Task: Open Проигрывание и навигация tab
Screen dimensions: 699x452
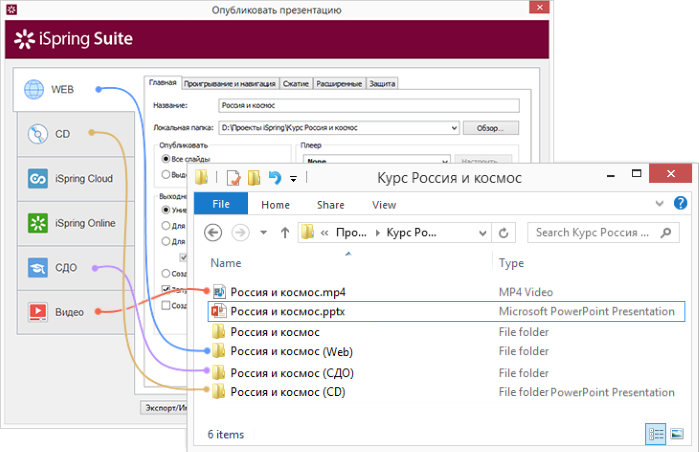Action: pyautogui.click(x=230, y=83)
